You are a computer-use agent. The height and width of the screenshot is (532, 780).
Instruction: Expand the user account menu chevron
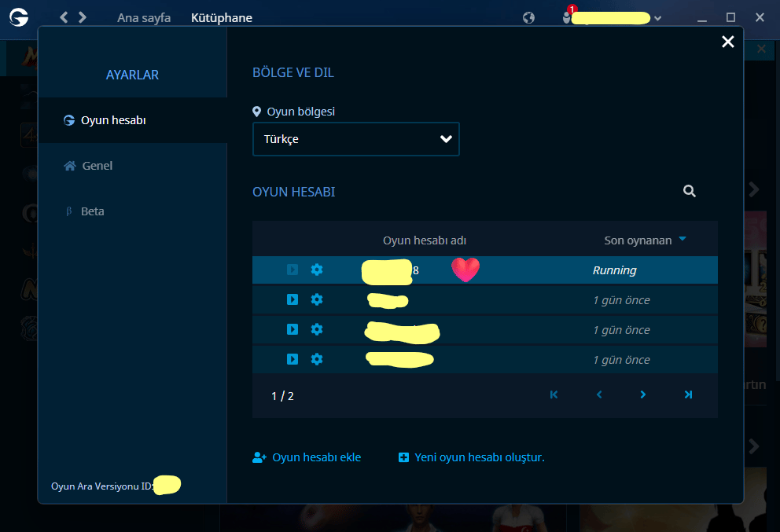657,18
